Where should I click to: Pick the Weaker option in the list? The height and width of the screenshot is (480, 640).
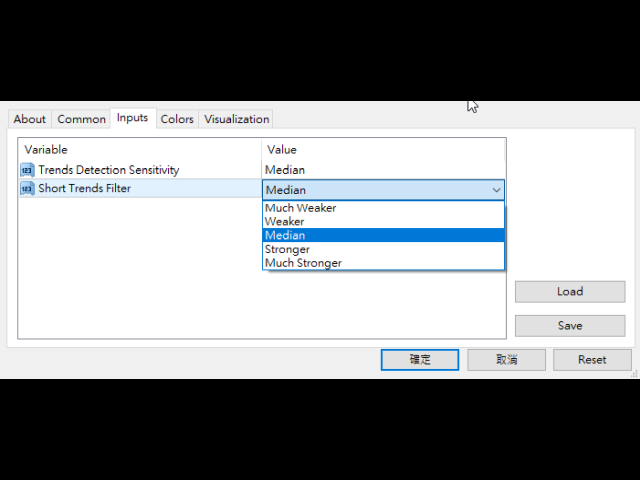(383, 222)
